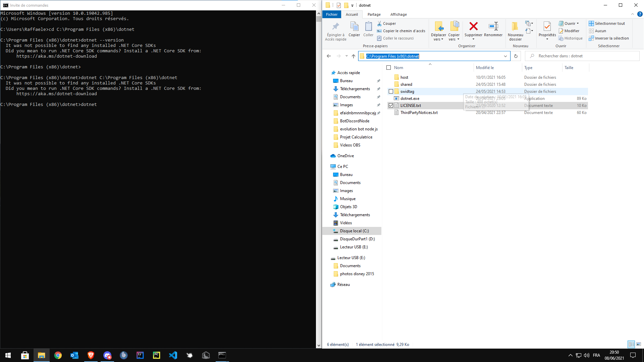Image resolution: width=644 pixels, height=362 pixels.
Task: Open the Fichier menu
Action: (x=332, y=14)
